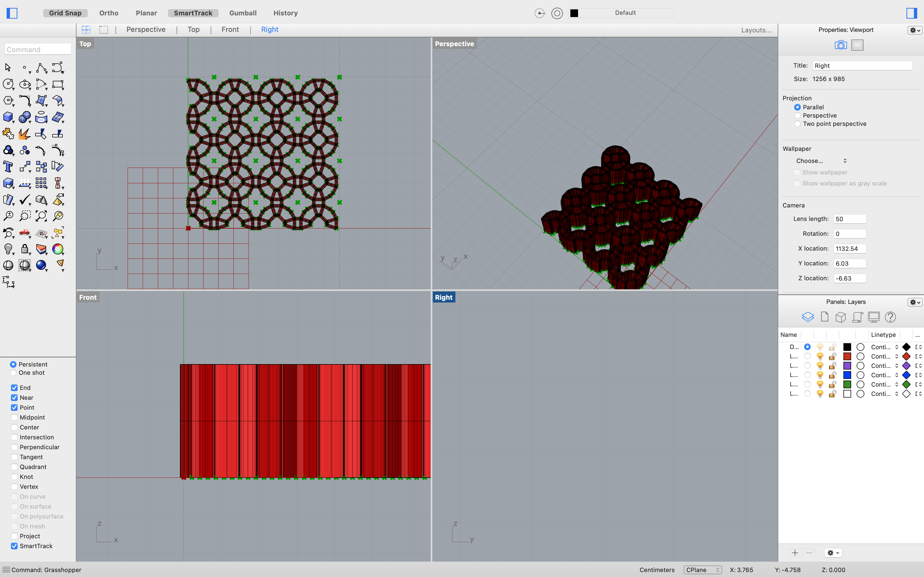Switch to the Top viewport tab

tap(193, 30)
